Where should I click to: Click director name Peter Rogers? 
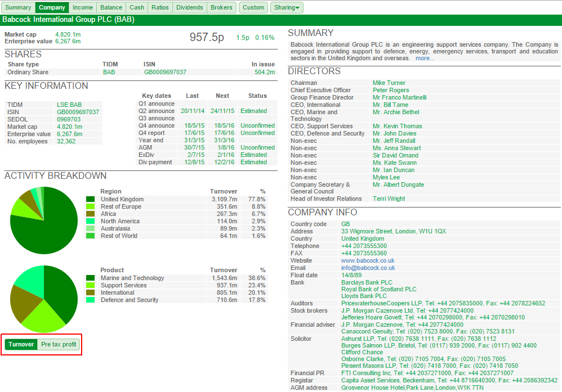pyautogui.click(x=391, y=90)
